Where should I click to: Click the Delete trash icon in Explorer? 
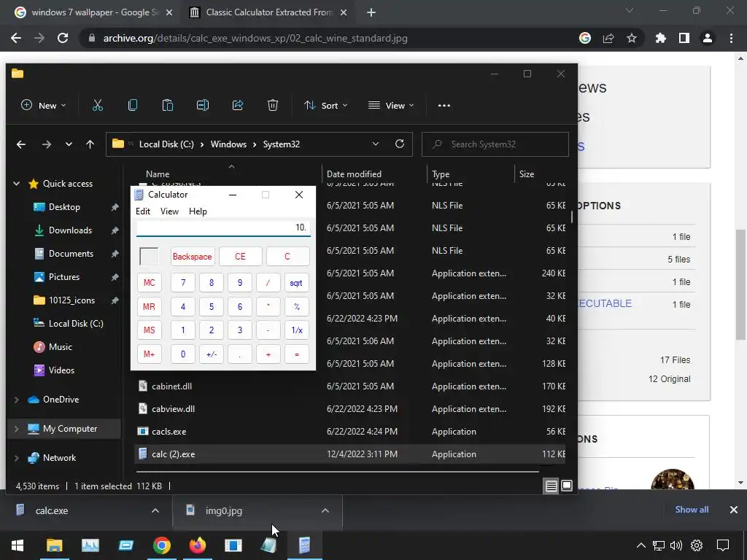point(273,105)
